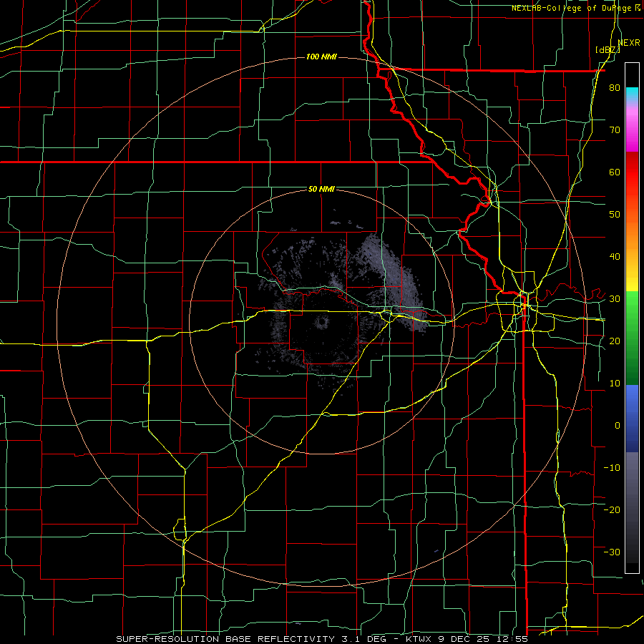Click the 70 dBZ scale value

click(615, 130)
